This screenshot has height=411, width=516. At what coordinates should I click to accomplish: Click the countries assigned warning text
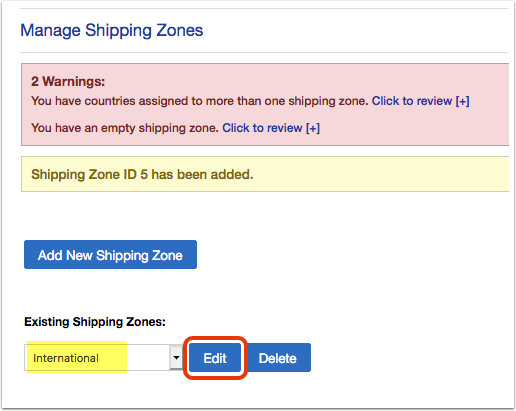(x=200, y=101)
